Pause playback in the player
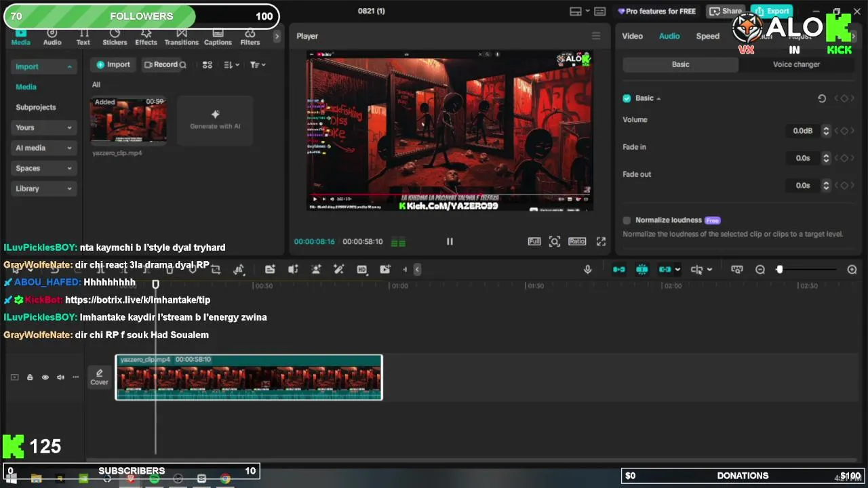Screen dimensions: 868x488 (x=450, y=241)
